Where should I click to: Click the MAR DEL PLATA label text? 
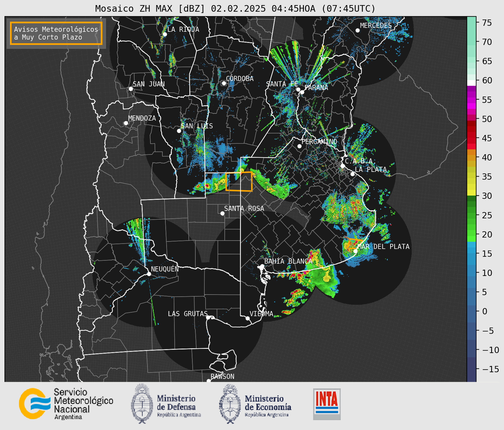pyautogui.click(x=383, y=247)
